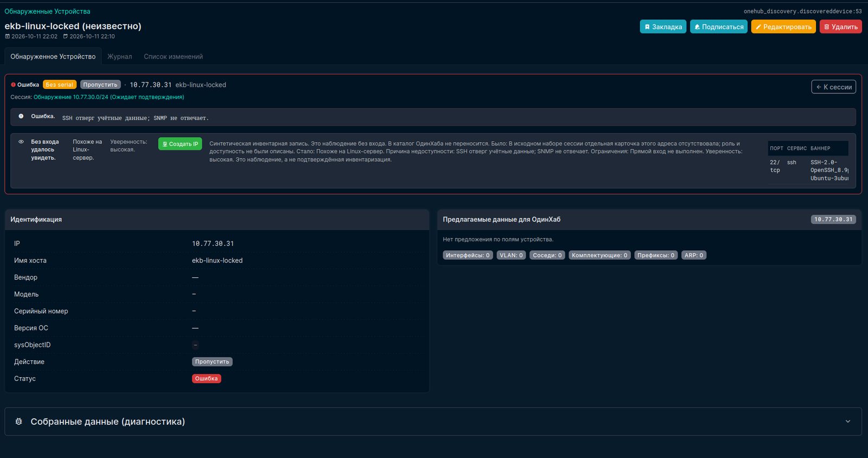
Task: Click the calendar icon before 2026-10-11 22:10
Action: (x=66, y=36)
